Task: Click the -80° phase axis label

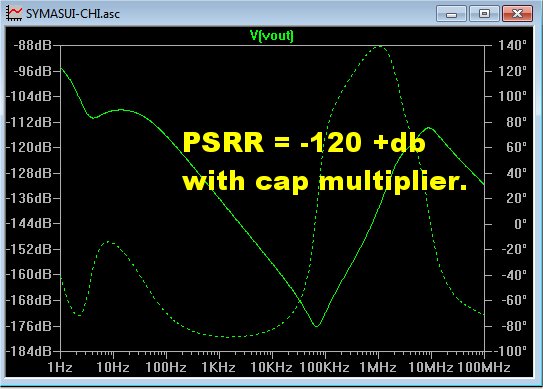Action: pos(514,326)
